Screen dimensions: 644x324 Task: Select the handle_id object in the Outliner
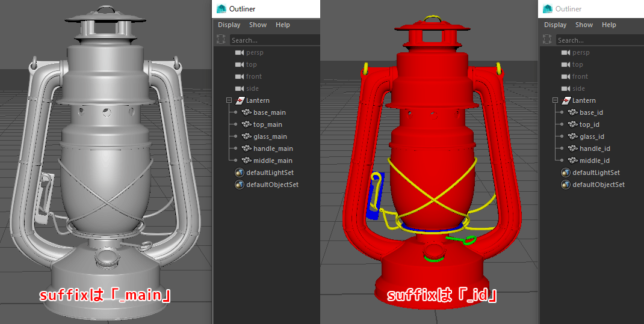594,148
